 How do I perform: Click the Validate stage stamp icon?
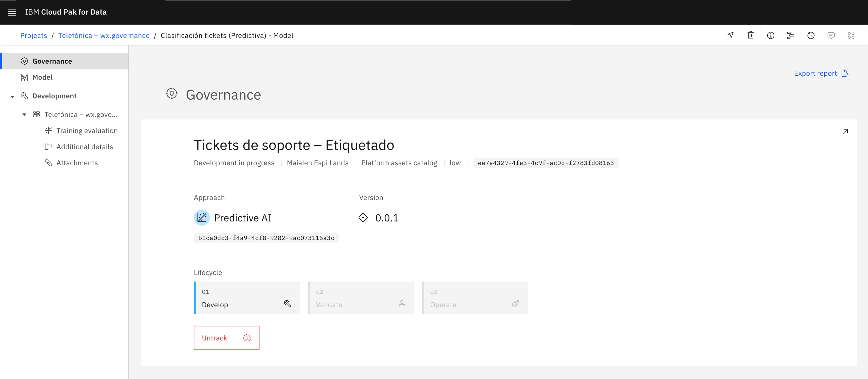click(x=402, y=304)
